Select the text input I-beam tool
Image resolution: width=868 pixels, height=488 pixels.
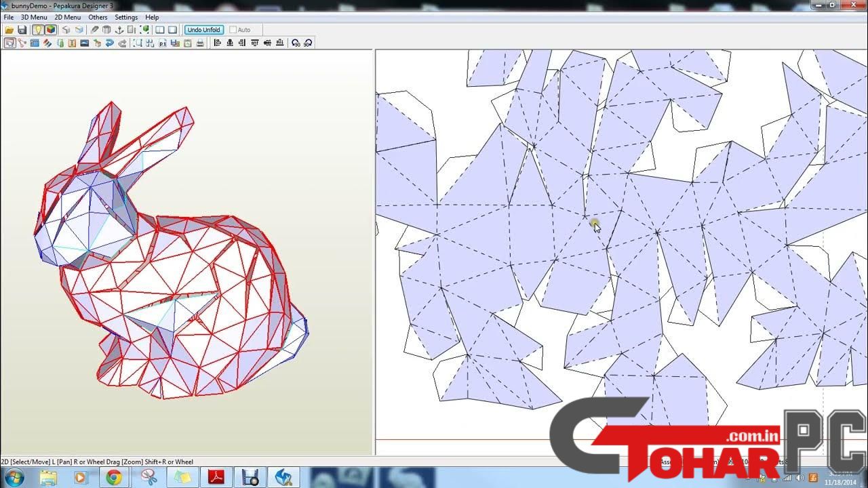click(73, 43)
